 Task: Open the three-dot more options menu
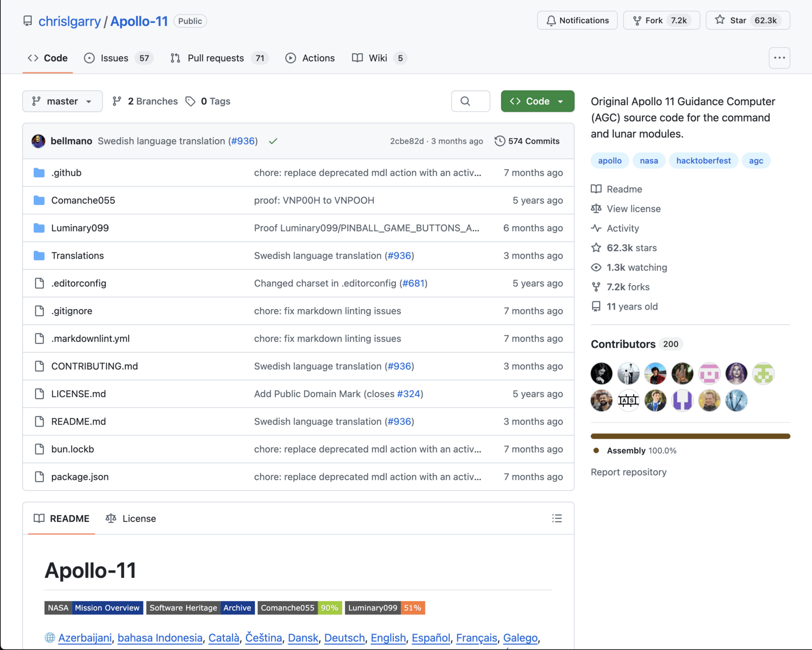[779, 58]
